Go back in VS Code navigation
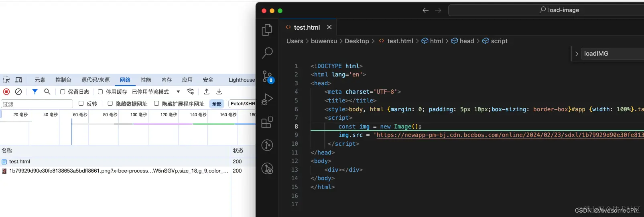 point(426,10)
